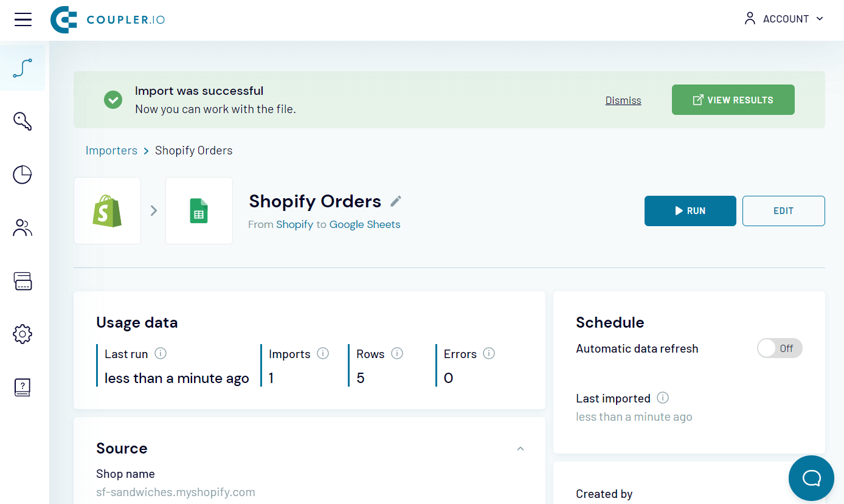Screen dimensions: 844x504
Task: Open billing via the cards icon
Action: tap(22, 281)
